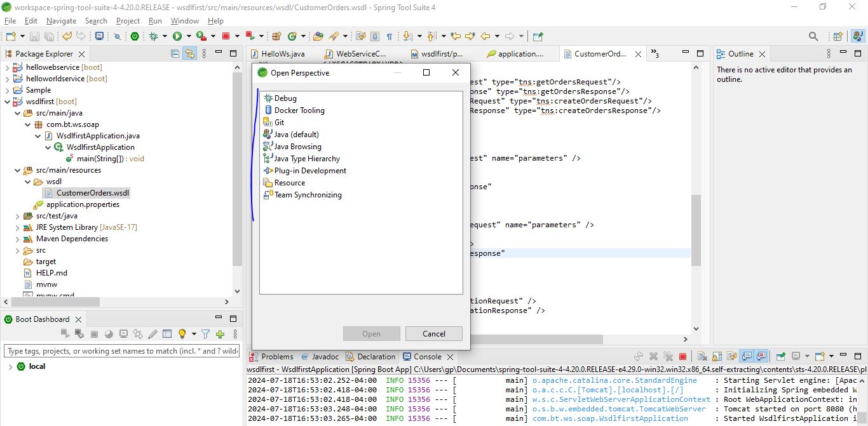The height and width of the screenshot is (426, 868).
Task: Switch to the Problems tab
Action: tap(271, 357)
